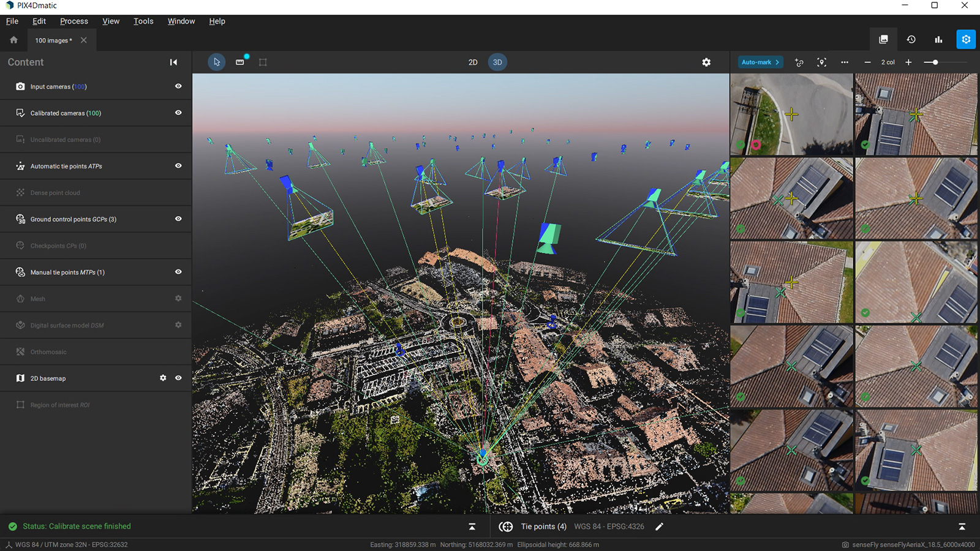
Task: Select the Dense point cloud row
Action: pos(96,192)
